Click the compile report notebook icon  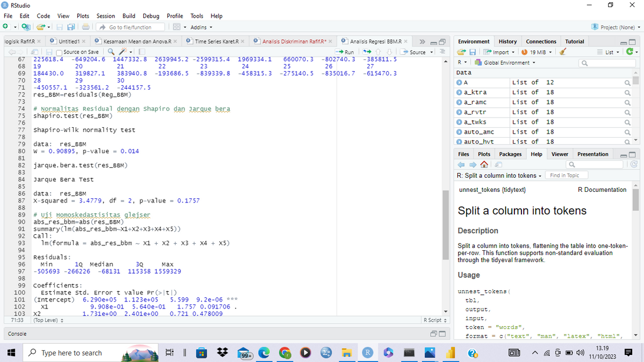(141, 52)
